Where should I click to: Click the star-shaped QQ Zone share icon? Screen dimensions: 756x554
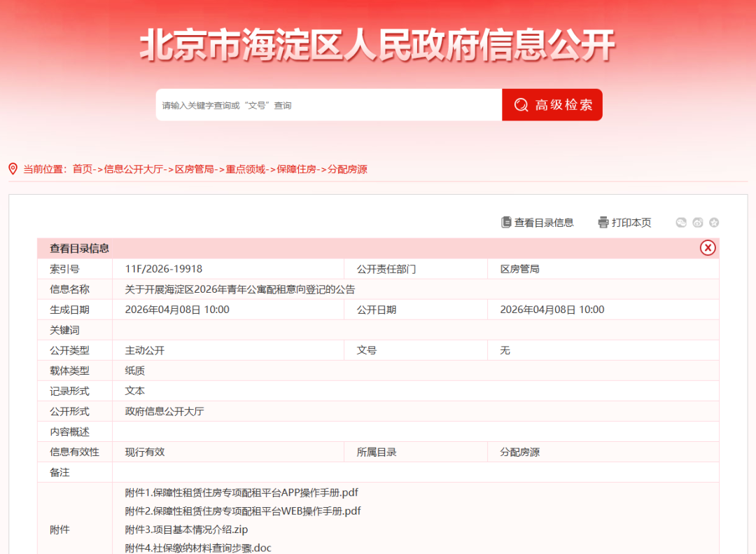714,223
